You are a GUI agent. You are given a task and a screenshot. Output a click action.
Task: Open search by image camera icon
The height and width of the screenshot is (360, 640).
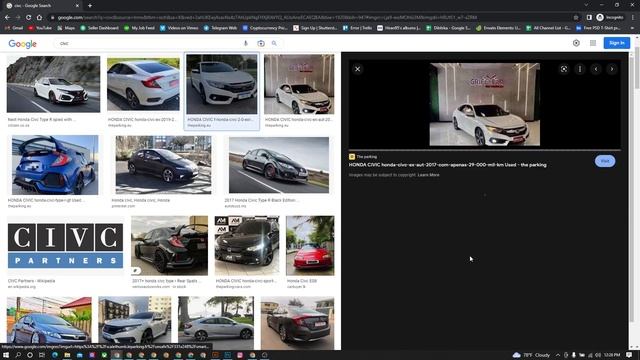pyautogui.click(x=261, y=43)
